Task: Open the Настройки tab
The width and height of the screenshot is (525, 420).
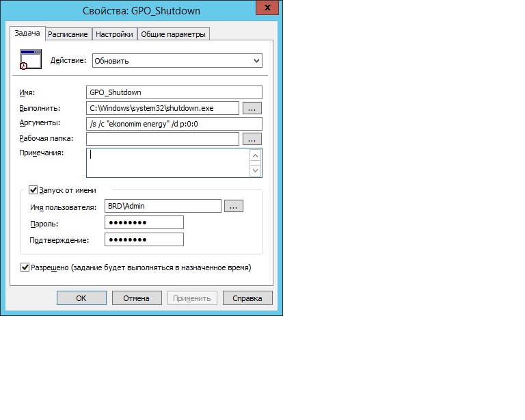Action: (114, 34)
